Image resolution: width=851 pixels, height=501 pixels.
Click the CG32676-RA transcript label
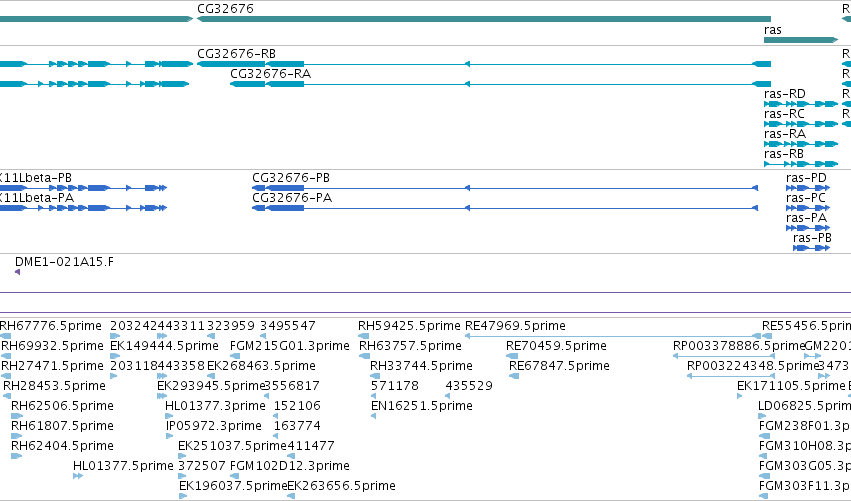tap(271, 74)
